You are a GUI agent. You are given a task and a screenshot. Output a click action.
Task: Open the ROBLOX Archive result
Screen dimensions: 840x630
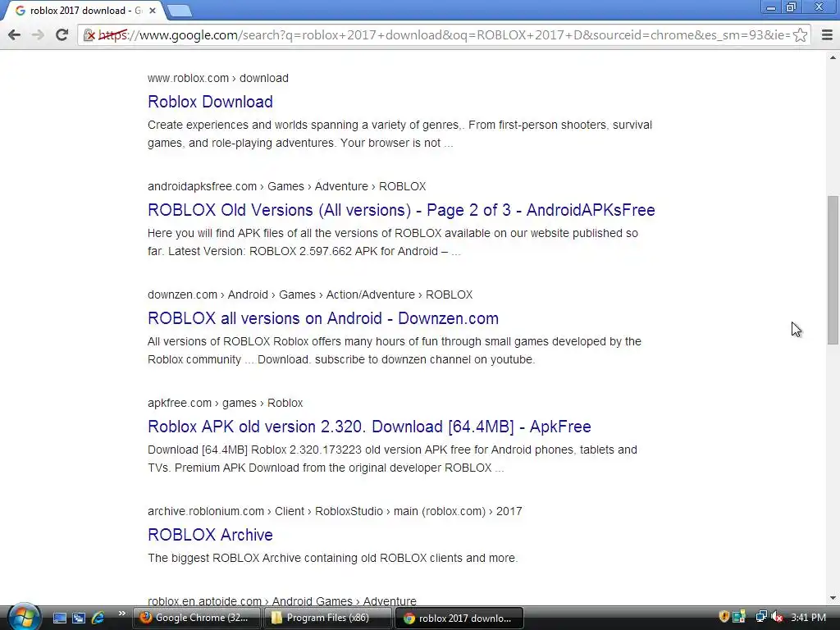[x=210, y=534]
